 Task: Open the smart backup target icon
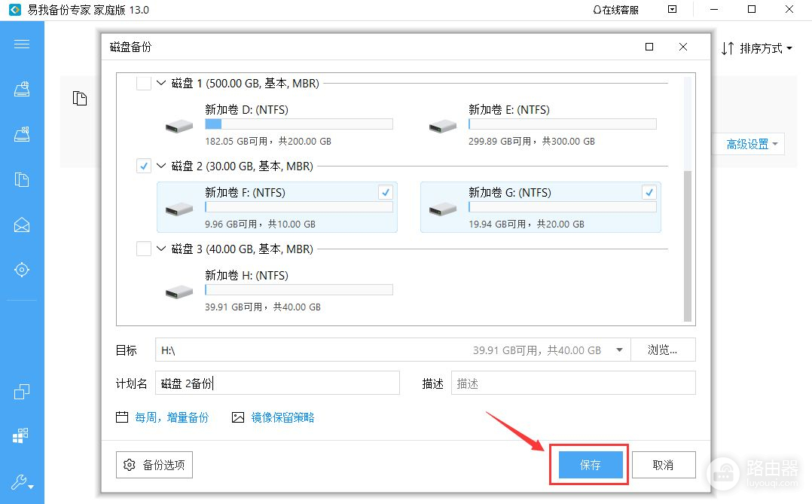22,270
